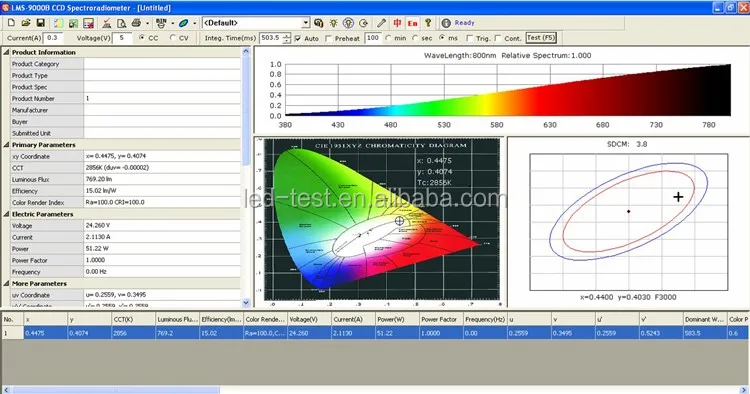Open printer icon dropdown arrow

(147, 23)
